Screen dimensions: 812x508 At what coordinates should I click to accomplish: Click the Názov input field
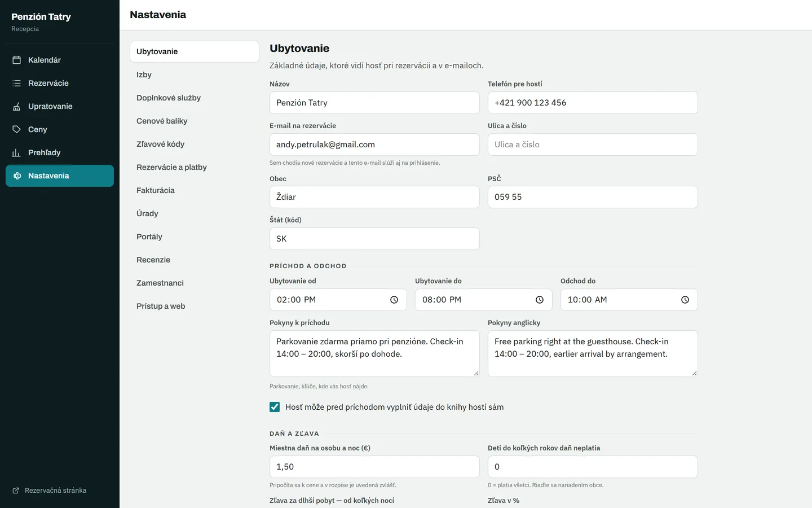coord(374,103)
